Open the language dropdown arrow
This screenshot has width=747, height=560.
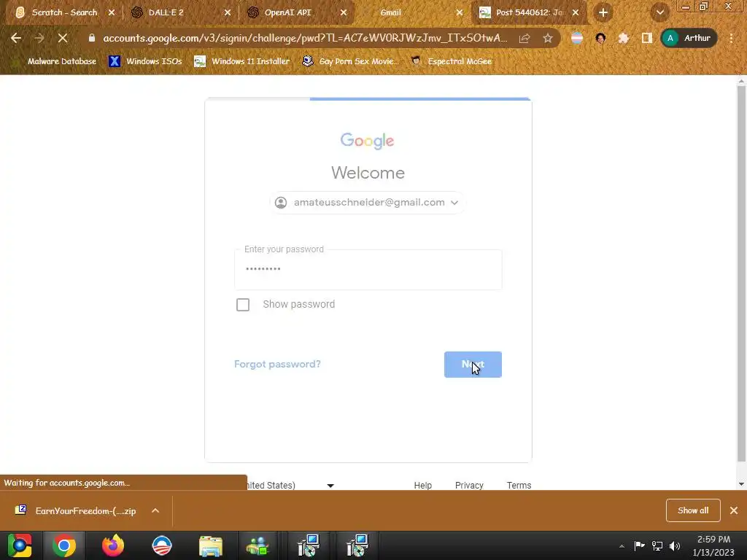(330, 485)
